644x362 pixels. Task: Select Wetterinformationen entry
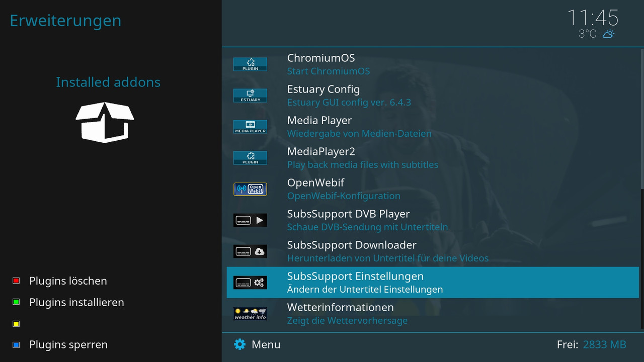coord(433,314)
